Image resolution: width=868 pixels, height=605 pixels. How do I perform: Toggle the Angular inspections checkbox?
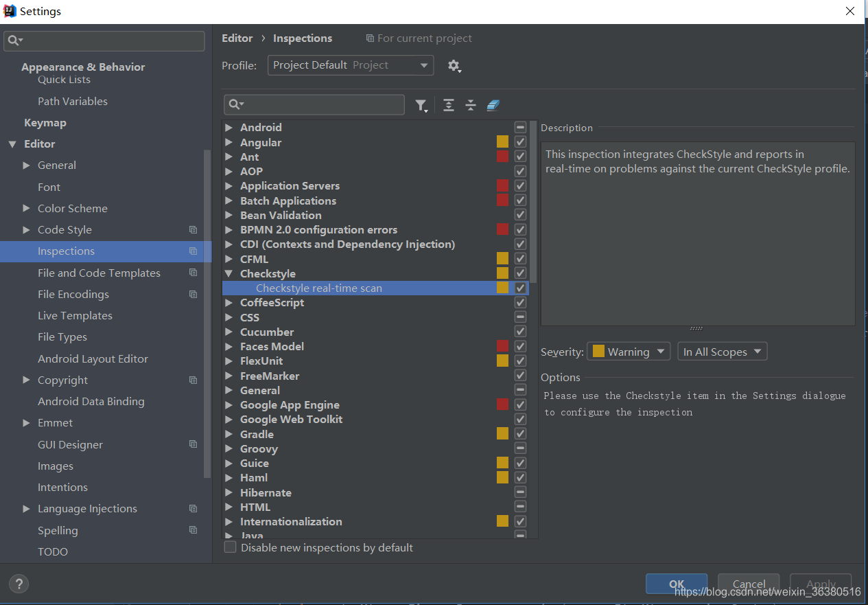pos(520,142)
